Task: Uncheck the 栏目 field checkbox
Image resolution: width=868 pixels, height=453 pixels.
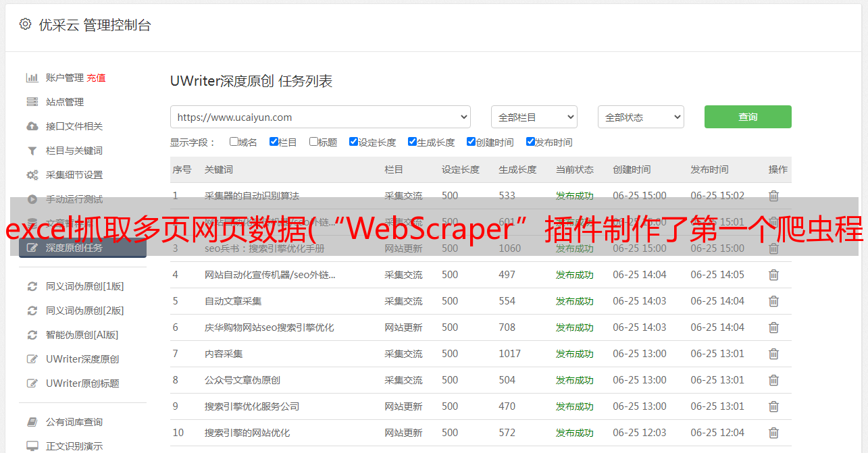Action: coord(274,142)
